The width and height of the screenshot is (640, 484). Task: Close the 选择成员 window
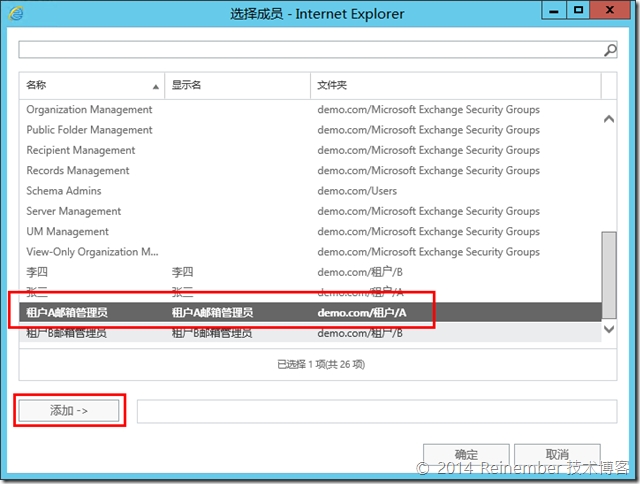tap(610, 10)
